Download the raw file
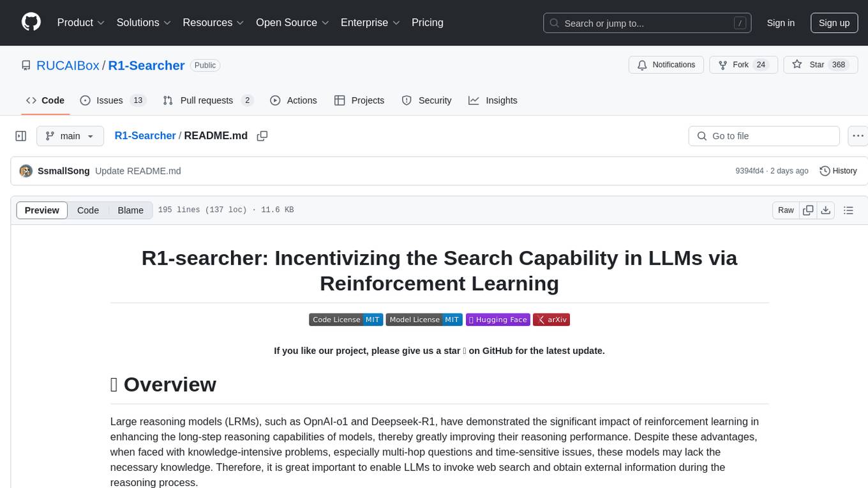 825,210
